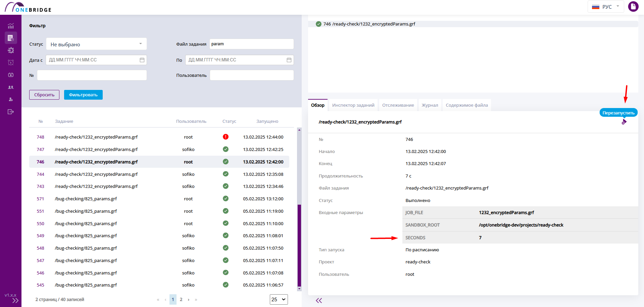Sort by the Статус column header
This screenshot has height=307, width=644.
tap(229, 121)
